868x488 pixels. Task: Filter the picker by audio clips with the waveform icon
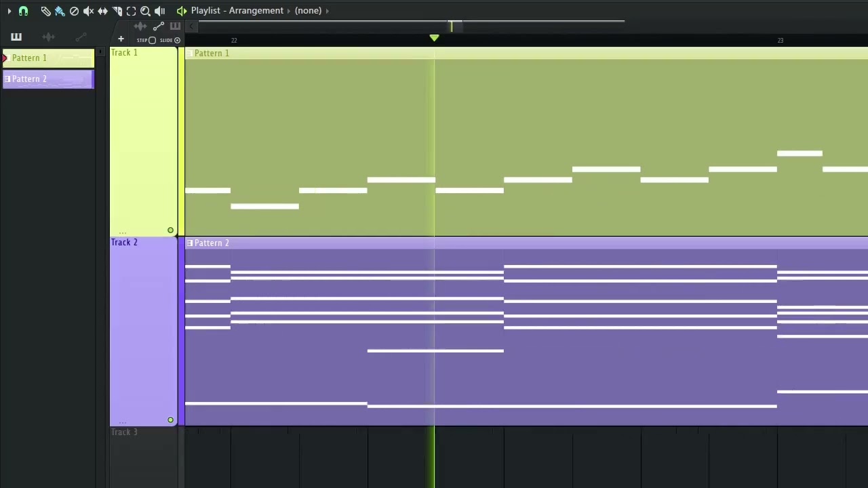point(48,37)
